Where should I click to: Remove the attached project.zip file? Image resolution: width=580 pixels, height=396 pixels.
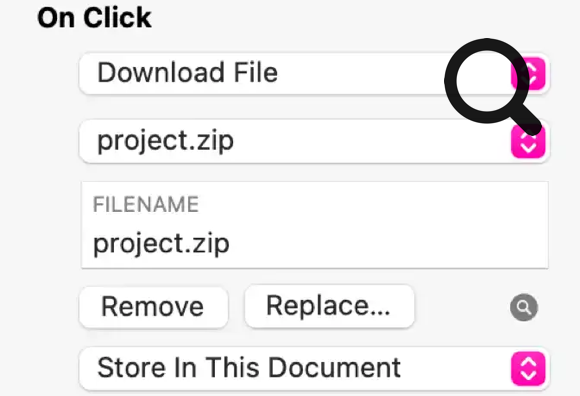pos(153,307)
